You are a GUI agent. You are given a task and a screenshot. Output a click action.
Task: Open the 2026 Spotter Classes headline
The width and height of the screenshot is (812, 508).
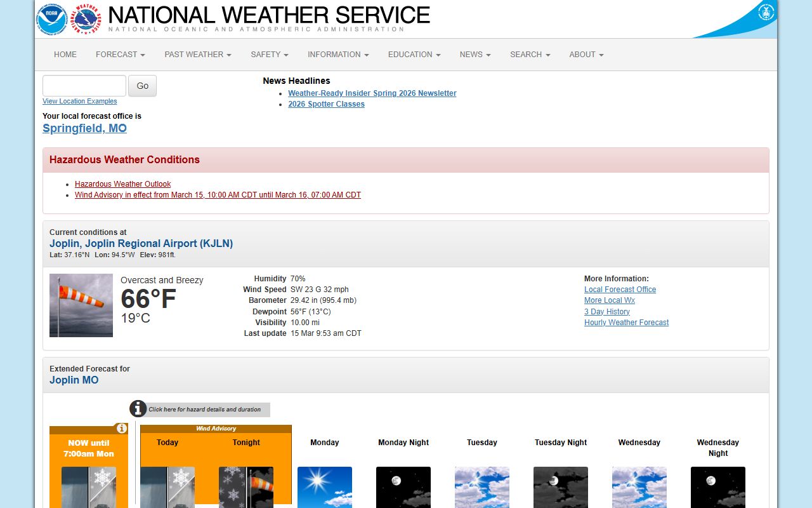tap(326, 104)
